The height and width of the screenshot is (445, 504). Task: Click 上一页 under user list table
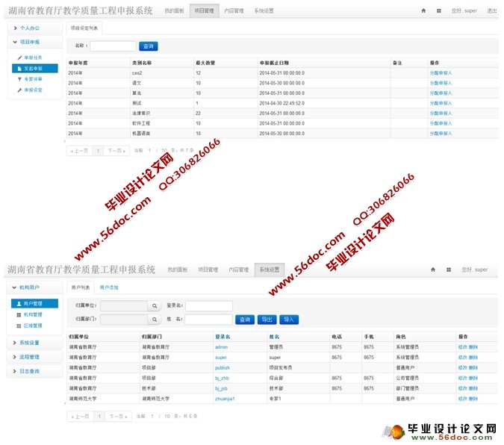pos(80,417)
